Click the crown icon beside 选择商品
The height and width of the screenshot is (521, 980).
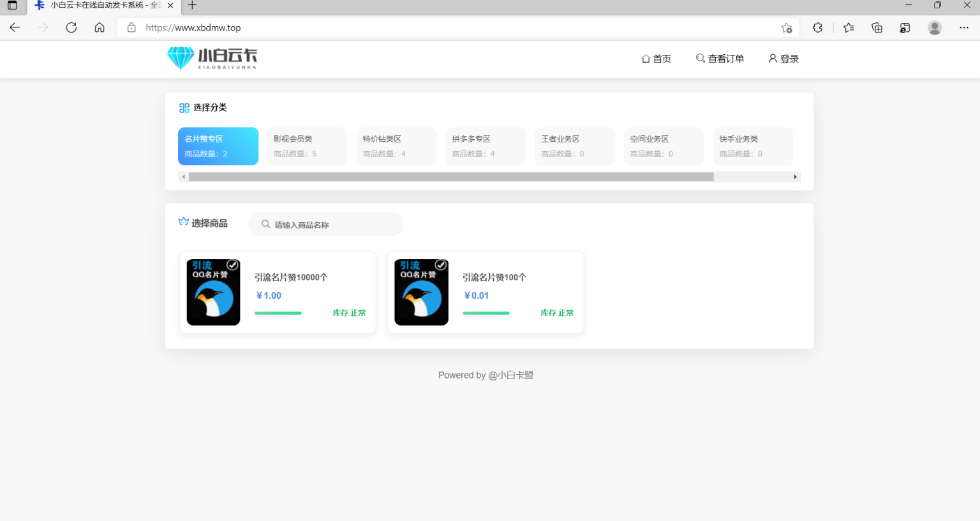[183, 222]
